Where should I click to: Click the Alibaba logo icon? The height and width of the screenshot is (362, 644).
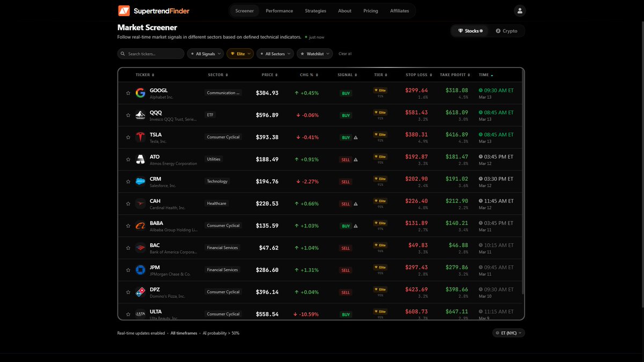tap(141, 225)
